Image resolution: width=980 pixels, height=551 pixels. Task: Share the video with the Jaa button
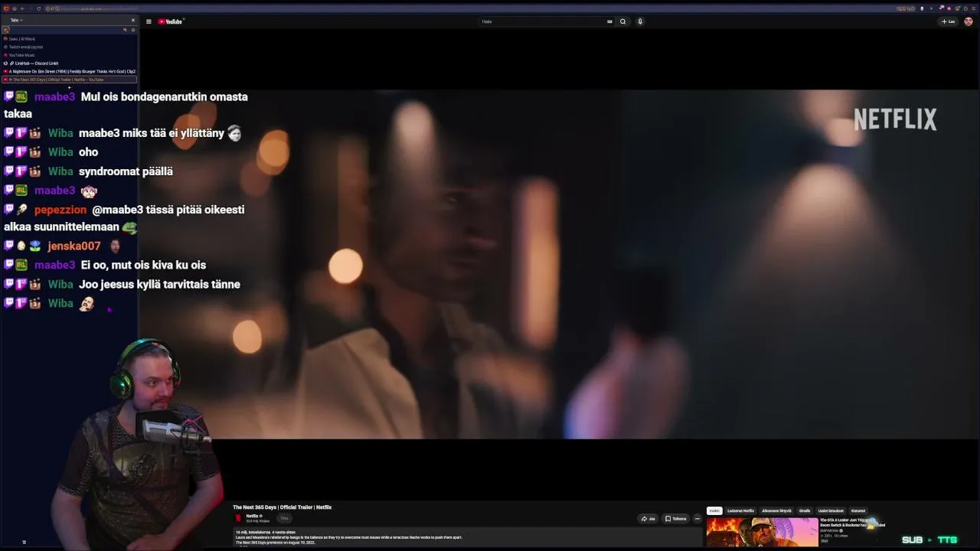pos(648,518)
